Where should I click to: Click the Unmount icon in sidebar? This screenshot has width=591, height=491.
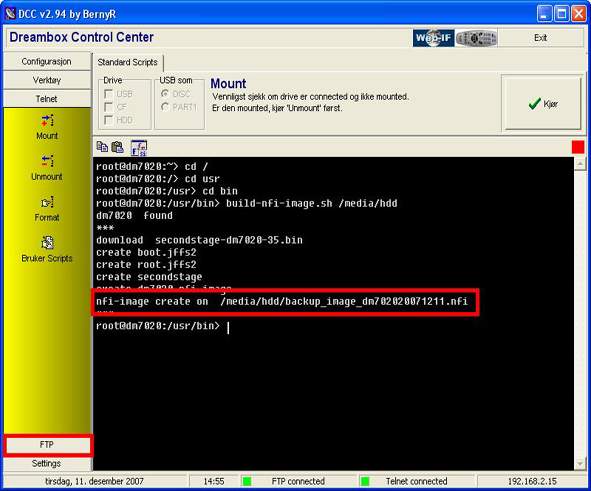(47, 161)
